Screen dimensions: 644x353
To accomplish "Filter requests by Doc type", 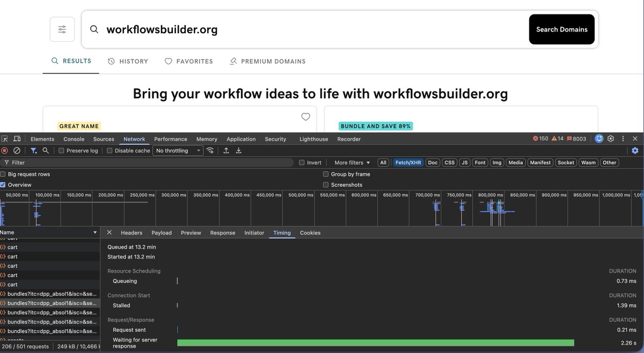I will [x=433, y=163].
